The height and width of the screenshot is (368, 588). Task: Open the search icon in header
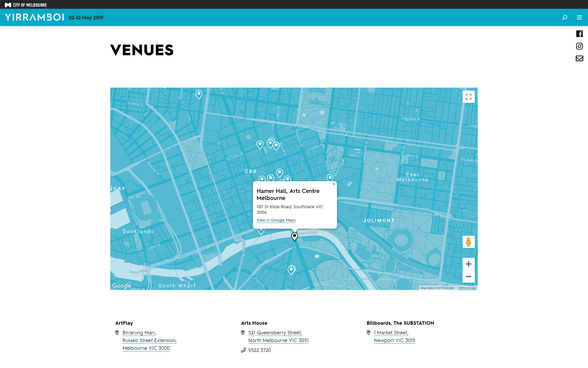(x=565, y=17)
